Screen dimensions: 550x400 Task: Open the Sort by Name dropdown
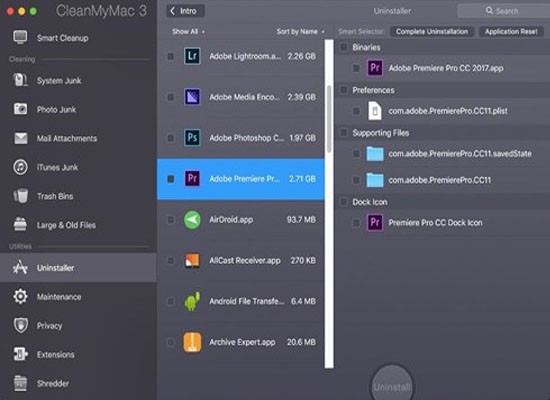coord(300,32)
